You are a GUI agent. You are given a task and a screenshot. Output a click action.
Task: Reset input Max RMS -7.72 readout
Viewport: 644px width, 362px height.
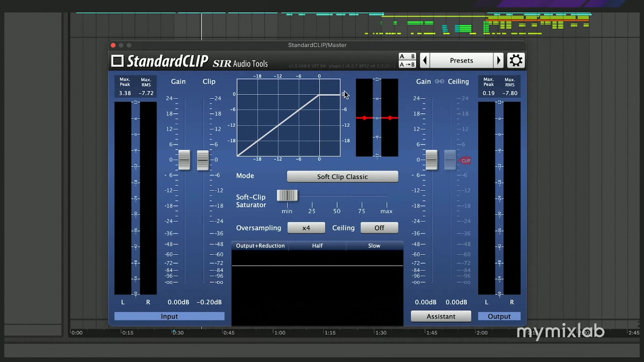point(146,93)
